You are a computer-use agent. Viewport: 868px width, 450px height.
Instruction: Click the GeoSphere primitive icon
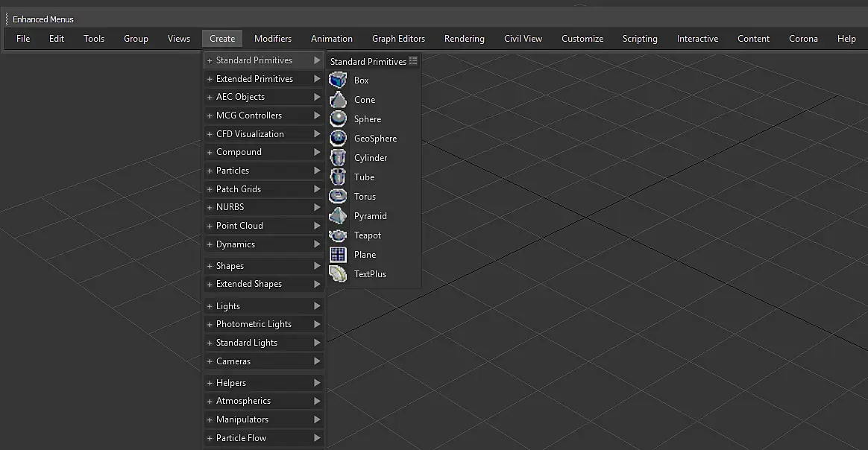click(x=338, y=139)
